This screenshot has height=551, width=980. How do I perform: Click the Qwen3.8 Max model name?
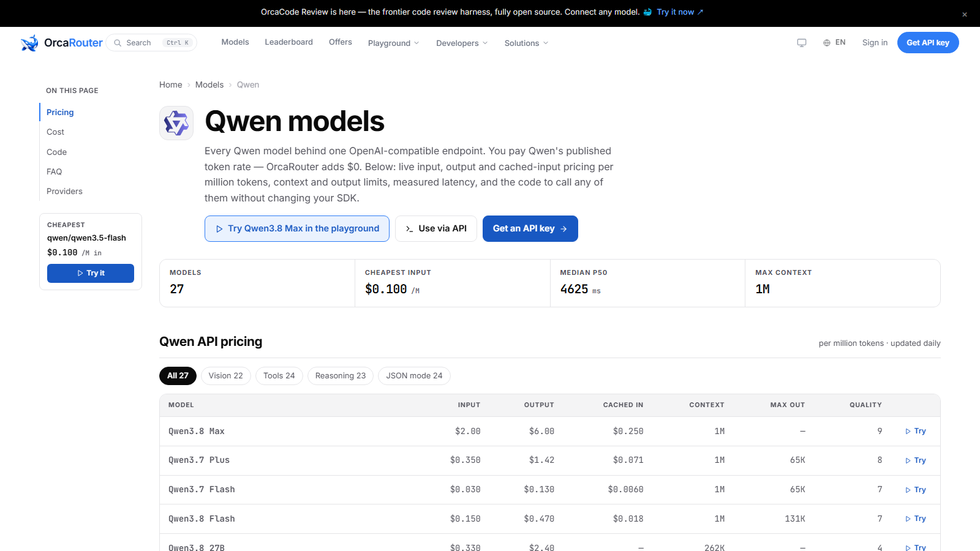(197, 432)
